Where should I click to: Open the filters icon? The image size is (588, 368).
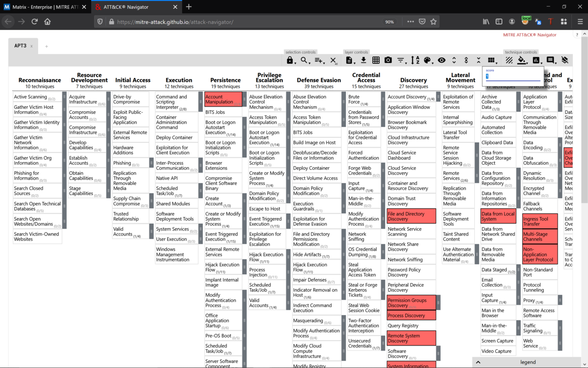(401, 60)
